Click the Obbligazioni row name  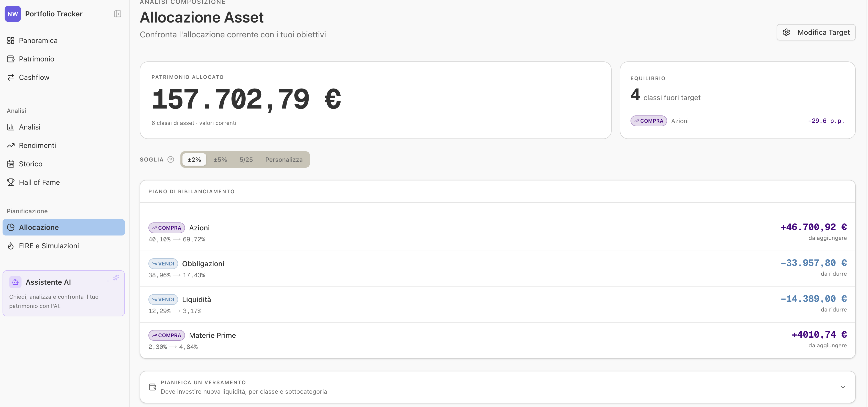tap(203, 264)
